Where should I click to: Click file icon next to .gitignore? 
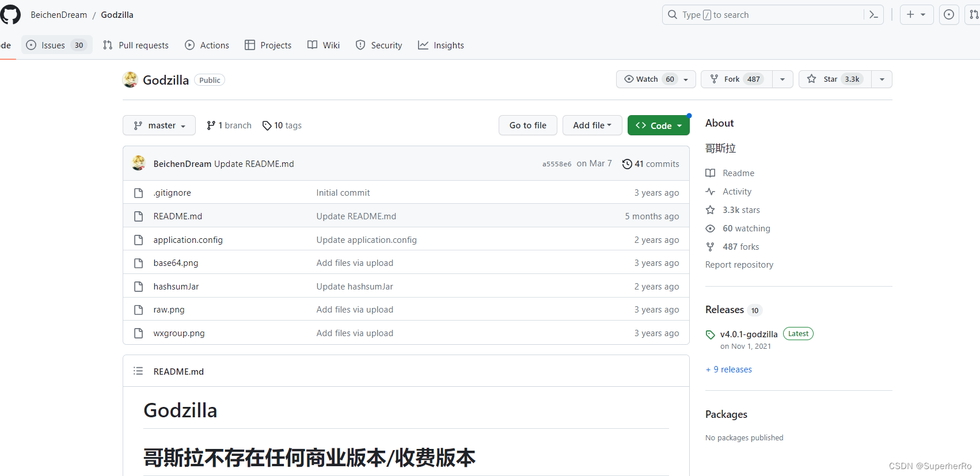point(138,193)
